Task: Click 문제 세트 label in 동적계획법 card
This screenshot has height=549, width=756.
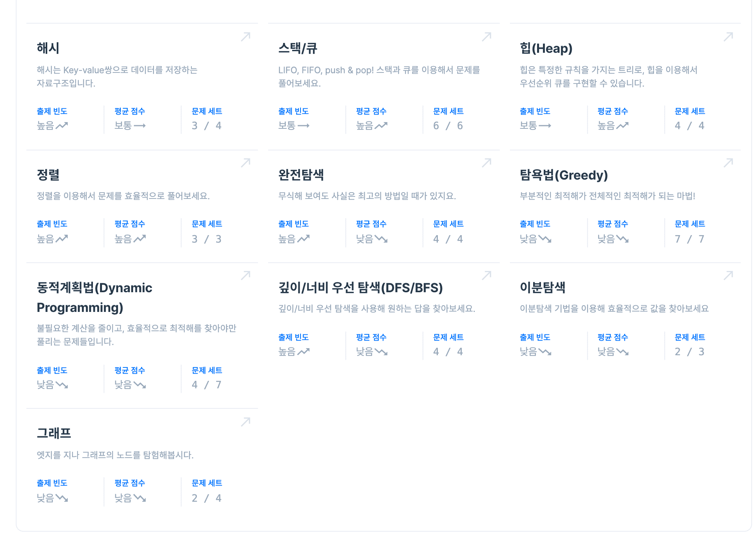Action: (x=207, y=370)
